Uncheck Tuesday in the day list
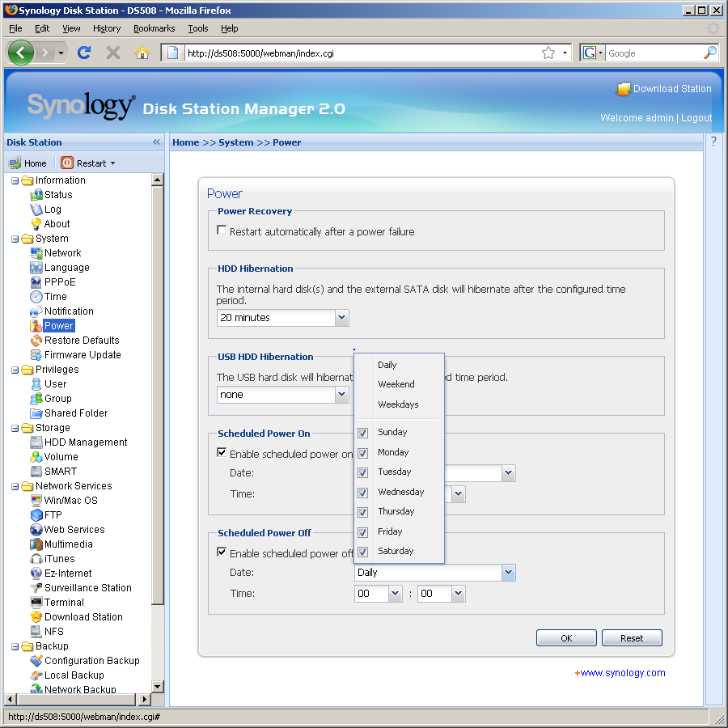The width and height of the screenshot is (728, 728). point(363,472)
